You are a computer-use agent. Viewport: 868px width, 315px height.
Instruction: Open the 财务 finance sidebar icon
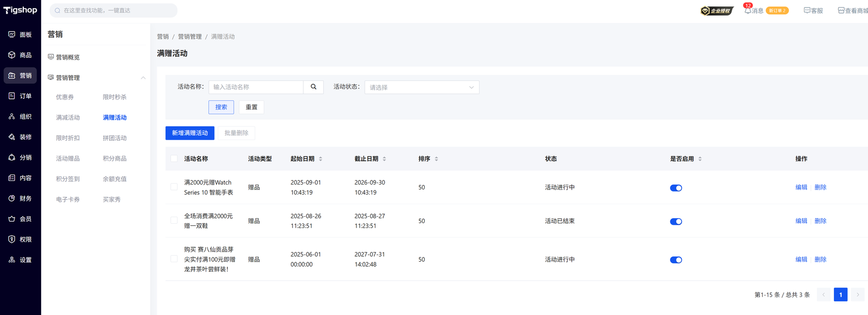12,198
